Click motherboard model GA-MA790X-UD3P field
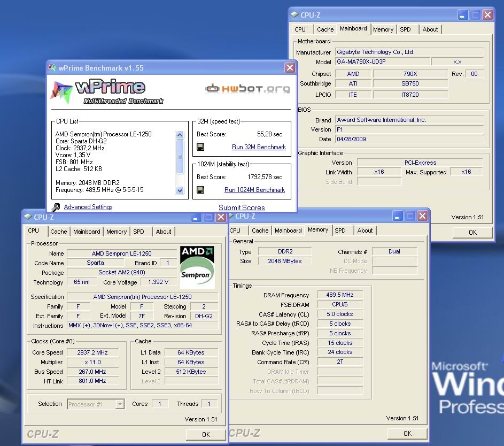 coord(383,61)
